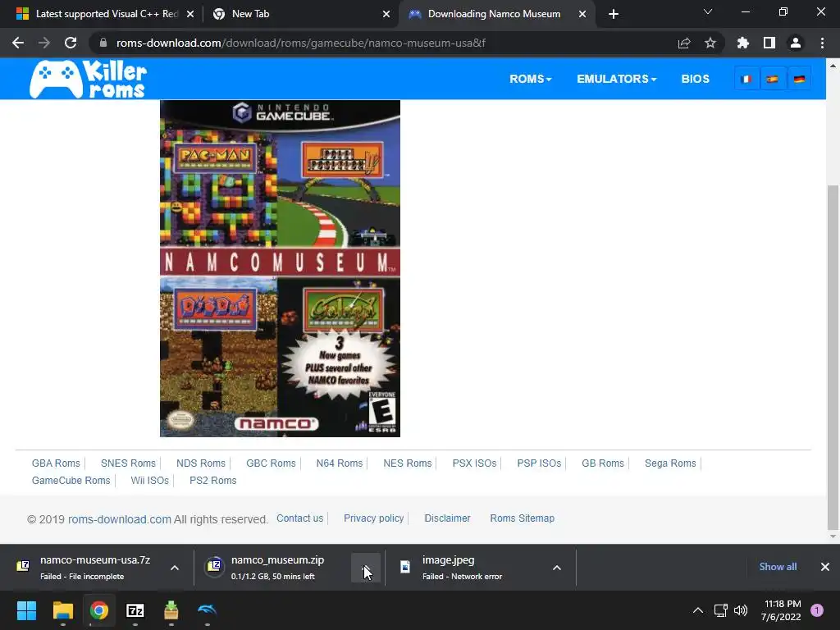Open NDS Roms link

(201, 463)
